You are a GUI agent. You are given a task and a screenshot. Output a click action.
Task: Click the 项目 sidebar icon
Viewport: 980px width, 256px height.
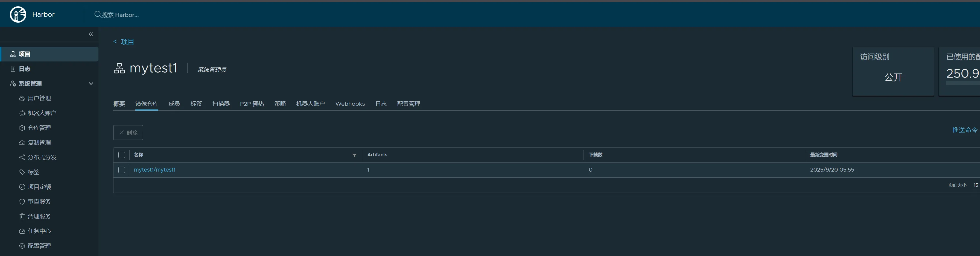pos(13,54)
